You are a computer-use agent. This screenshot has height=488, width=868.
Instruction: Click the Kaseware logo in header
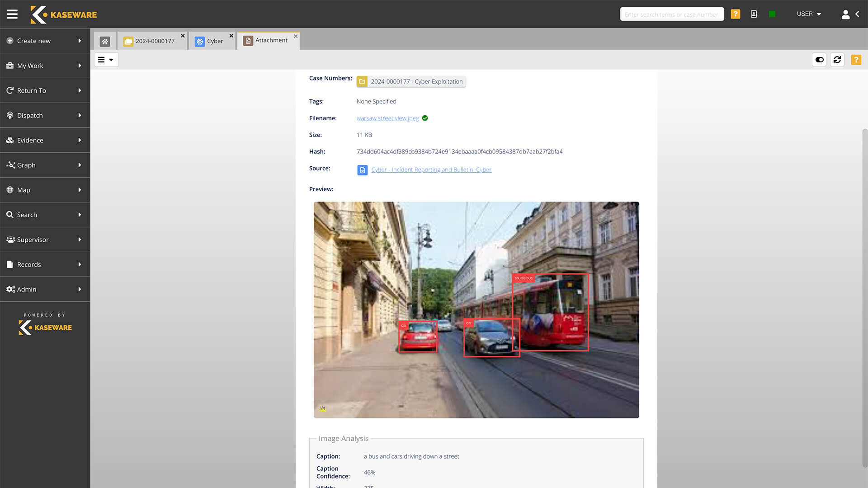[64, 14]
